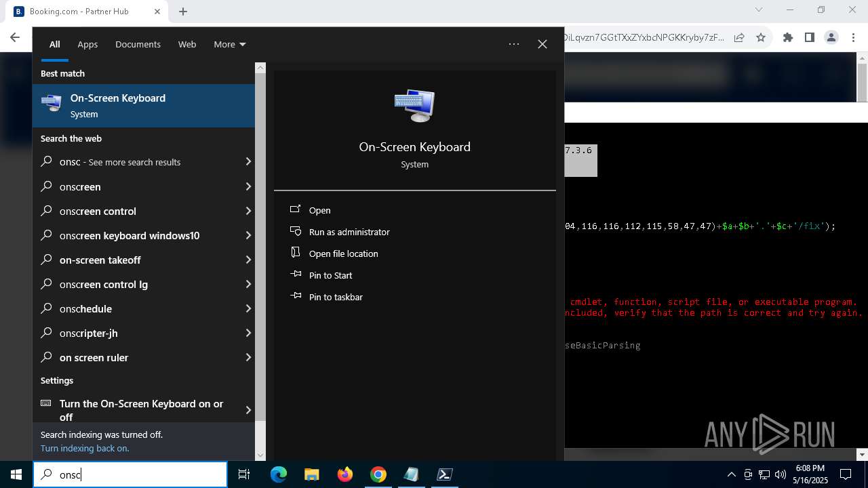The height and width of the screenshot is (488, 868).
Task: Click the Pin to Start pin icon
Action: tap(296, 274)
